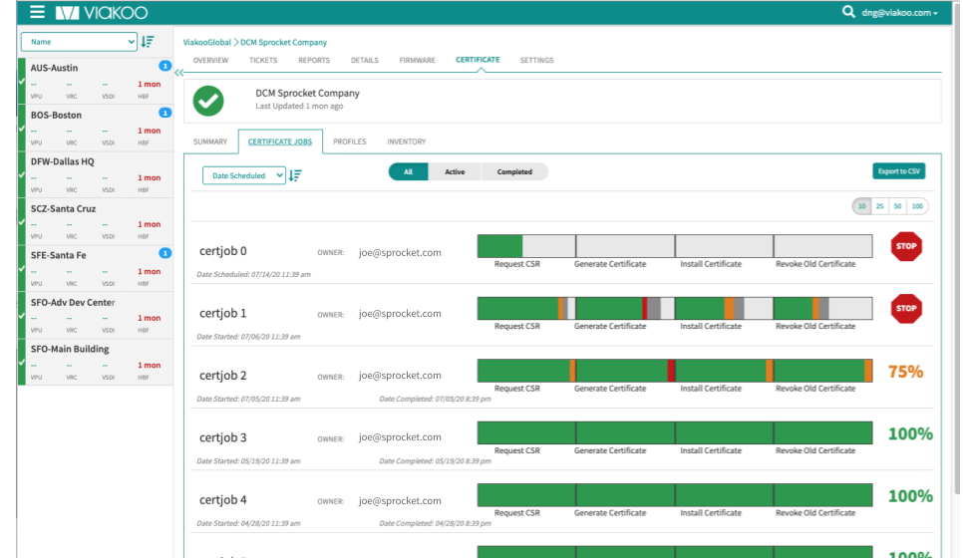963x560 pixels.
Task: Click ViakooGlobal breadcrumb link
Action: click(206, 43)
